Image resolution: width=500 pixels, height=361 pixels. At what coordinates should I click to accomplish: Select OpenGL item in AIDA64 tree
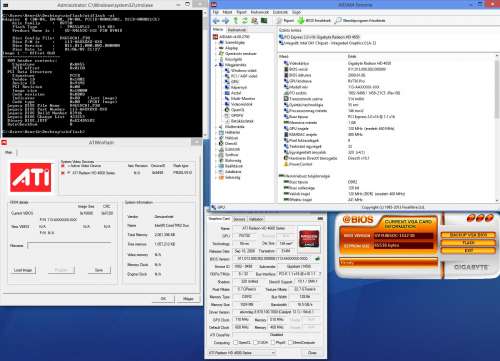pos(235,110)
